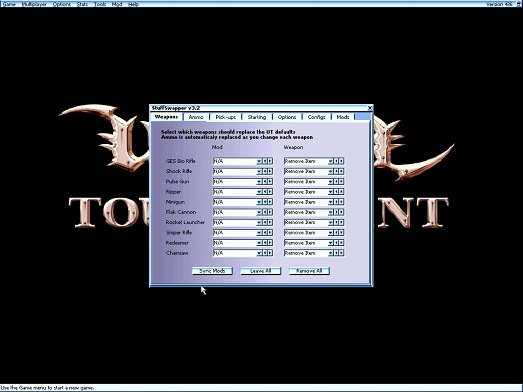Expand the GES Bio Rifle weapon dropdown
523x392 pixels.
click(x=331, y=161)
